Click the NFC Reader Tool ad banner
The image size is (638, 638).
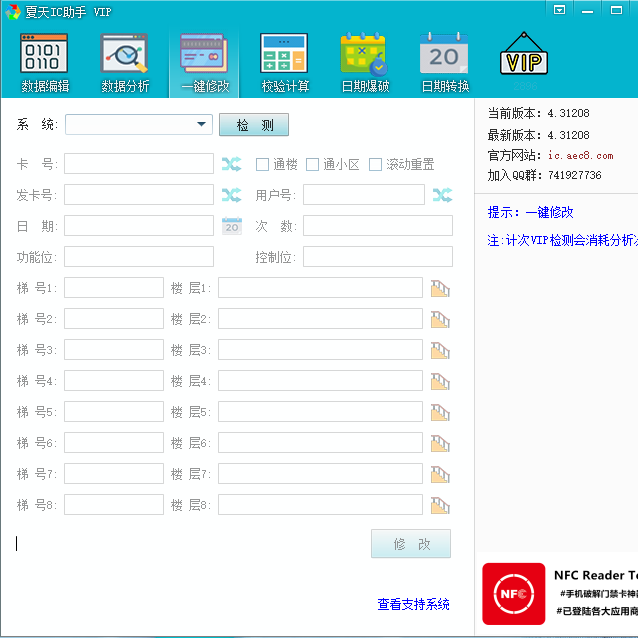559,592
